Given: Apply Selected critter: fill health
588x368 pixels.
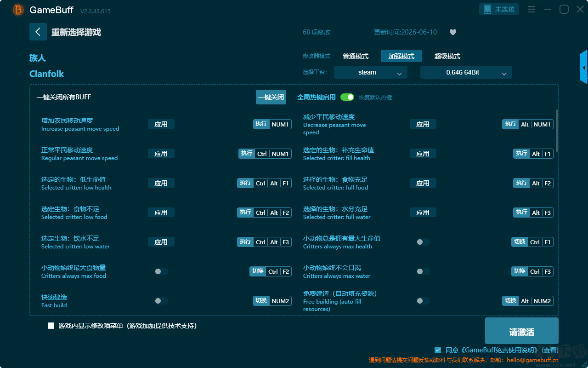Looking at the screenshot, I should pyautogui.click(x=423, y=154).
